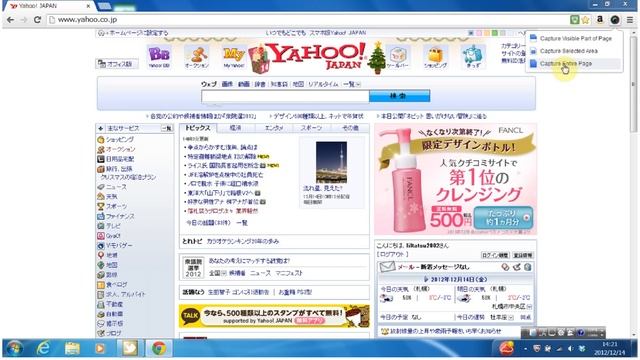This screenshot has height=360, width=640.
Task: Click the FANCL cleansing ad banner
Action: coord(456,180)
